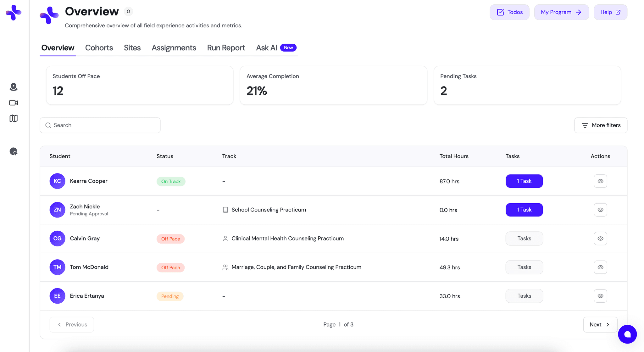Viewport: 644px width, 352px height.
Task: Advance to the next page via chevron
Action: tap(607, 324)
